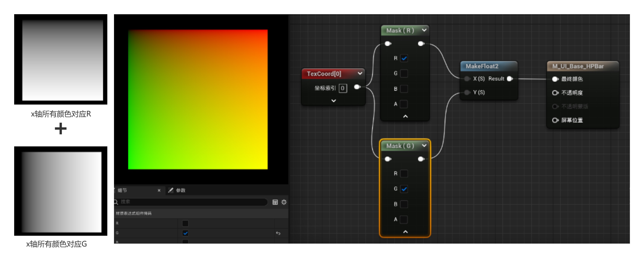Check G in Mask (R) node
This screenshot has width=644, height=269.
(404, 74)
